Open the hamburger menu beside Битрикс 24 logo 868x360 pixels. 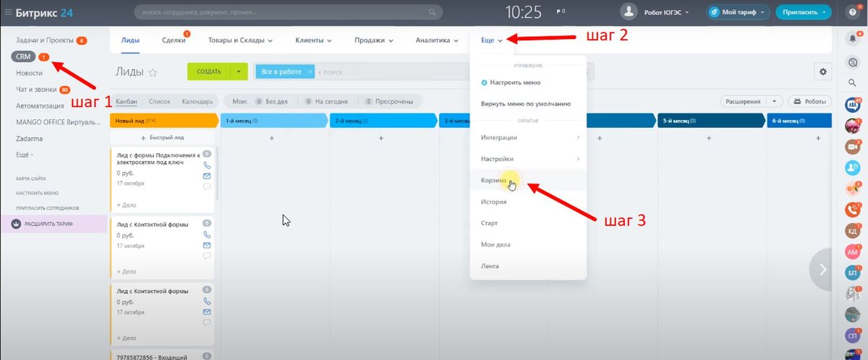point(8,12)
